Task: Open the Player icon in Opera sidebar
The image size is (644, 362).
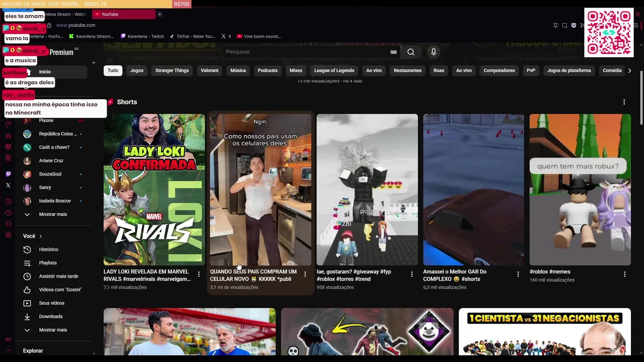Action: tap(8, 202)
